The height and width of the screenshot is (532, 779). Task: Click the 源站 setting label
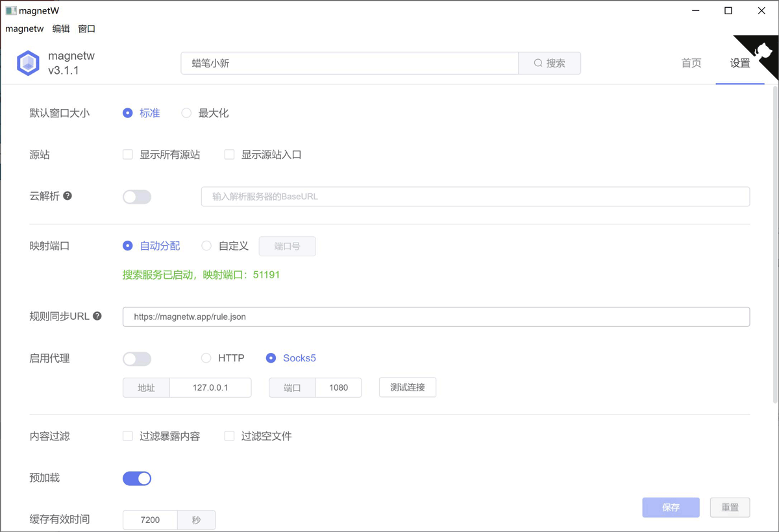tap(40, 154)
